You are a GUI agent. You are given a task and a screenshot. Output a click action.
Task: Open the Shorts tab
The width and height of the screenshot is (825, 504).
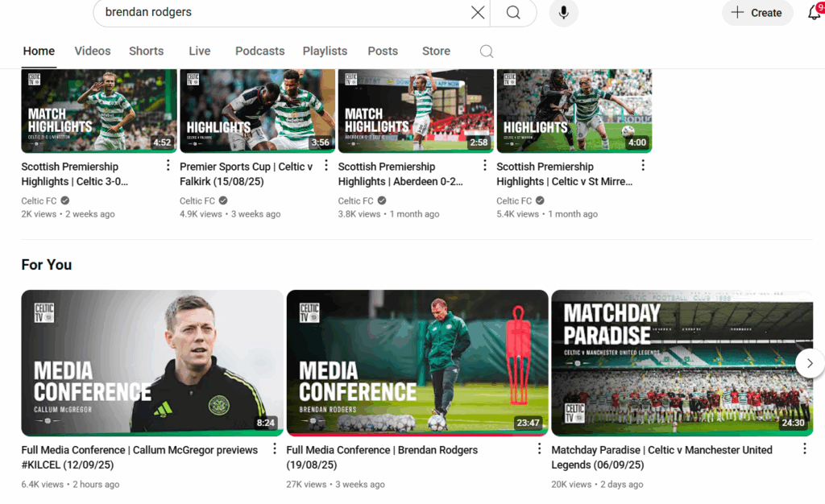[147, 51]
